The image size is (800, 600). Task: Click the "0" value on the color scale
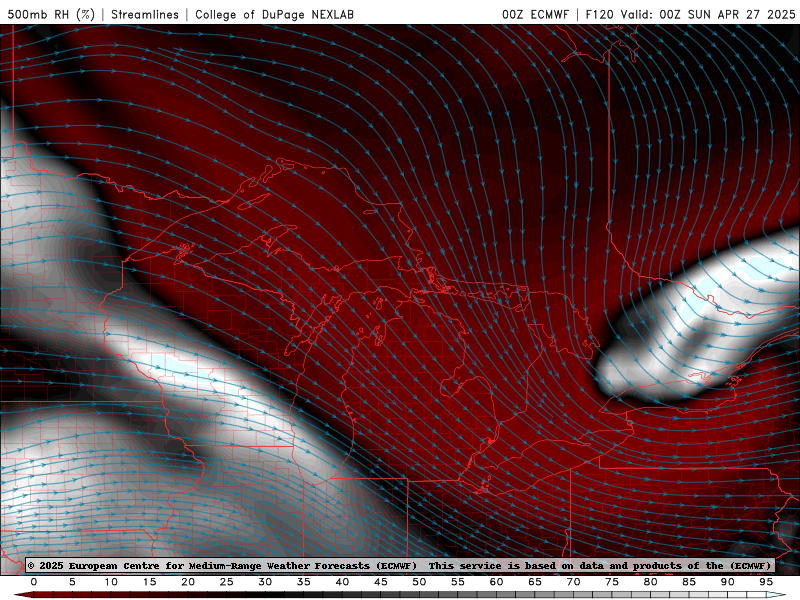coord(34,582)
